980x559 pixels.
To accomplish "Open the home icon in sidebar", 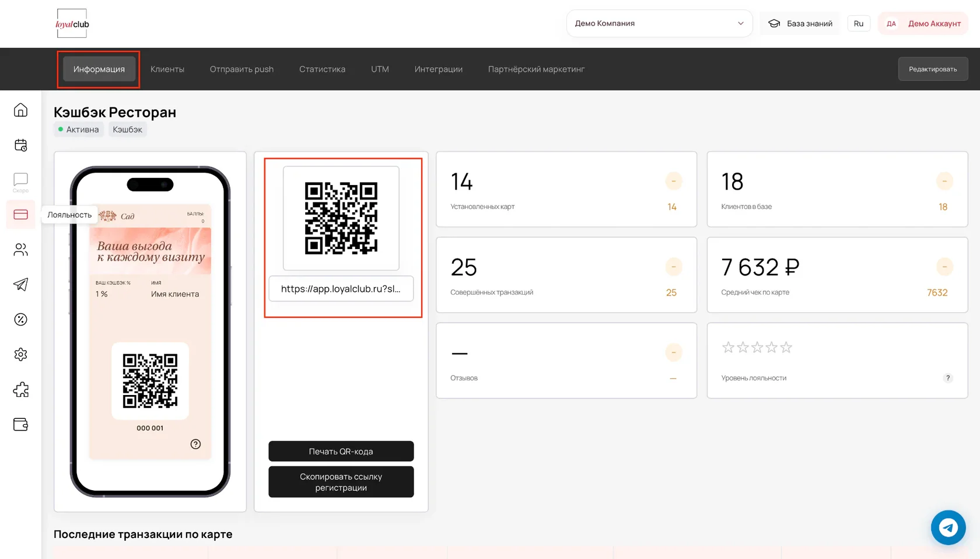I will click(20, 110).
